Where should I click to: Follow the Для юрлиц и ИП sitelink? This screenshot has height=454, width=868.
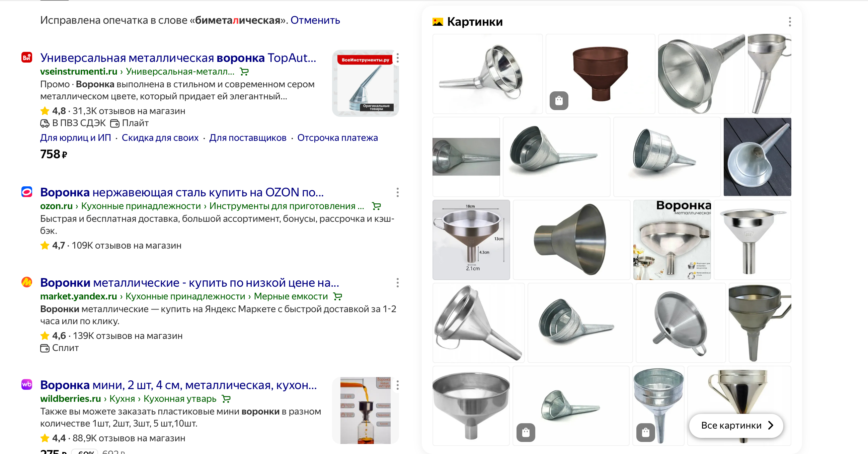point(75,138)
